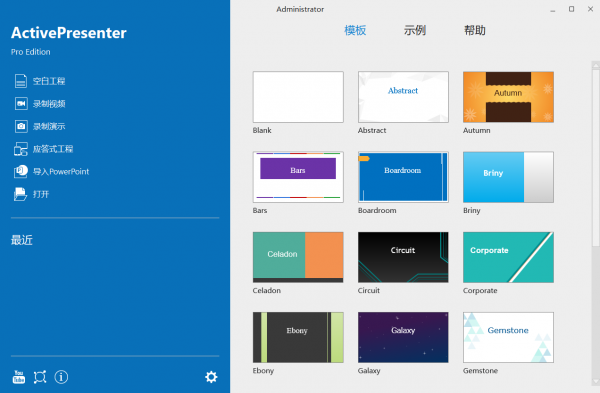Click the responsive project devices icon

(21, 149)
